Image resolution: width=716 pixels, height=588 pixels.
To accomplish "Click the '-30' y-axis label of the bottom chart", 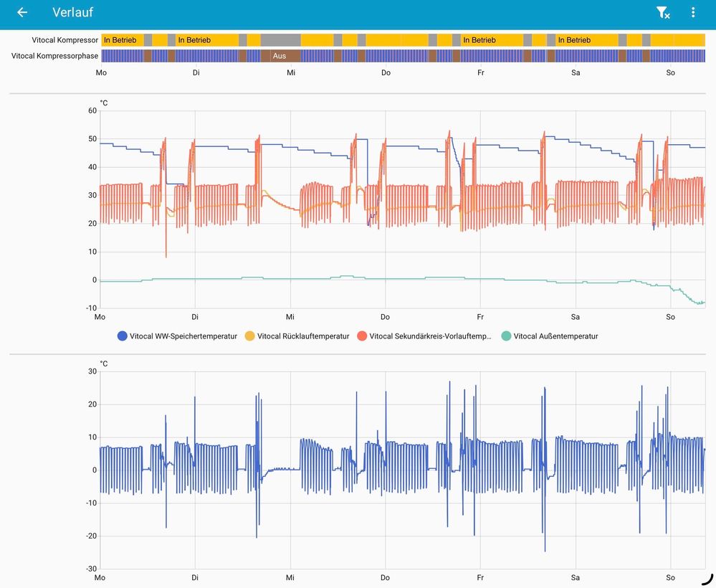I will tap(91, 569).
